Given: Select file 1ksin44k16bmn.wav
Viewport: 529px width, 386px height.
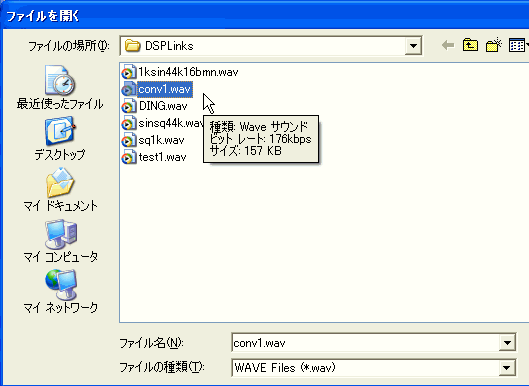Looking at the screenshot, I should click(180, 72).
